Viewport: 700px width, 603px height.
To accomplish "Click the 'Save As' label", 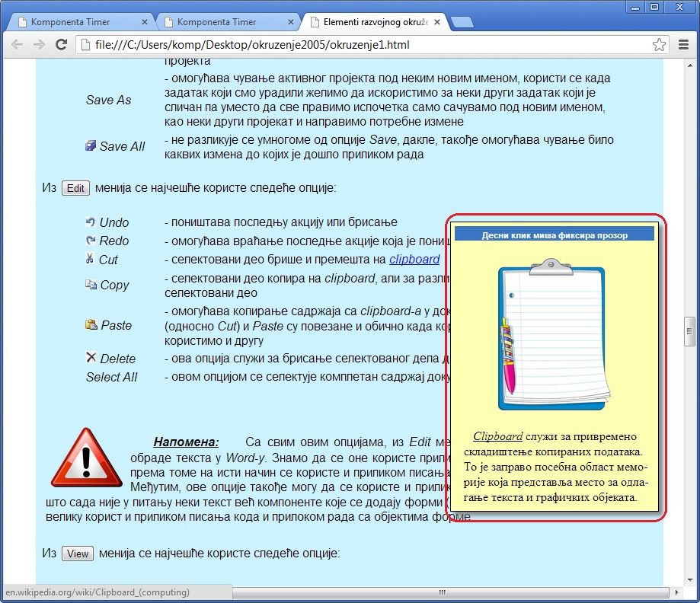I will (108, 100).
